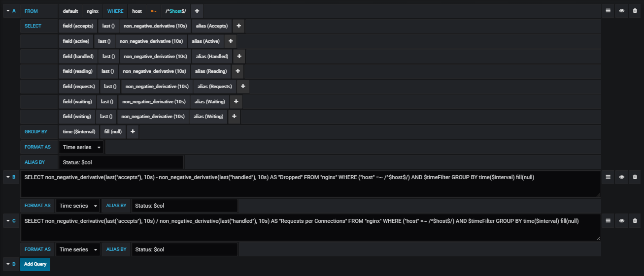Collapse query B with the arrow

[x=8, y=177]
